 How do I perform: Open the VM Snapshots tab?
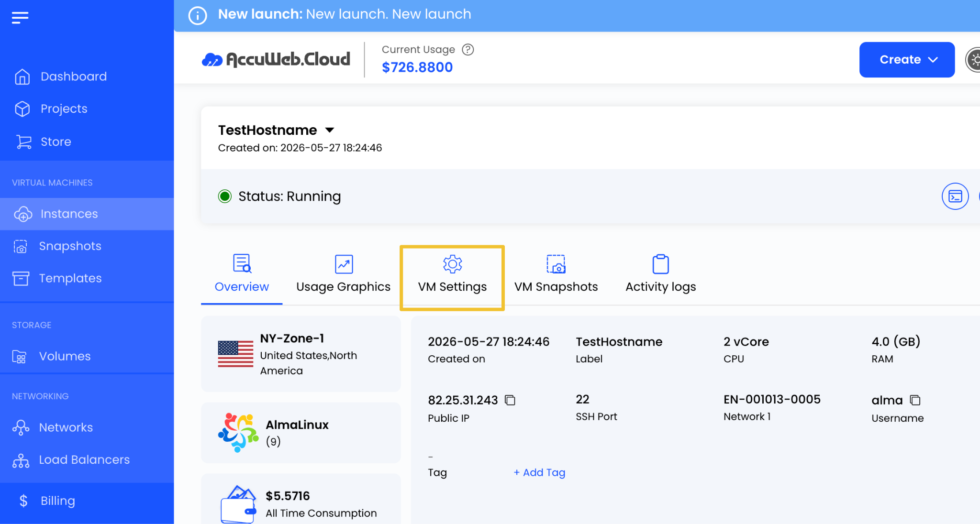coord(556,274)
